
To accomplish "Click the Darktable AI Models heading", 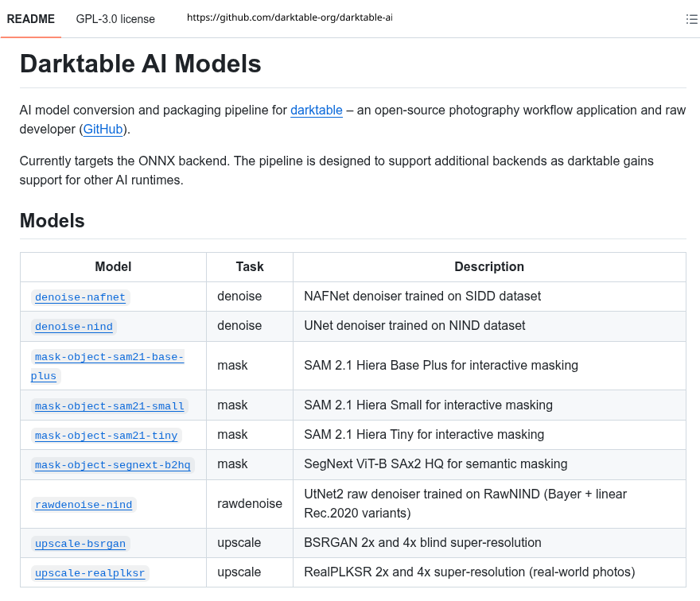I will coord(140,64).
